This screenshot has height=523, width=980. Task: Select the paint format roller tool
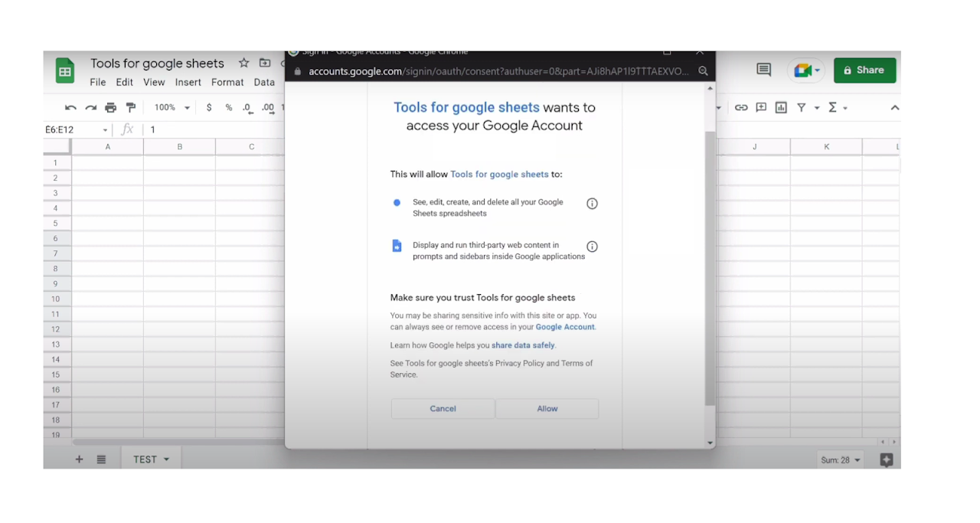pyautogui.click(x=130, y=108)
